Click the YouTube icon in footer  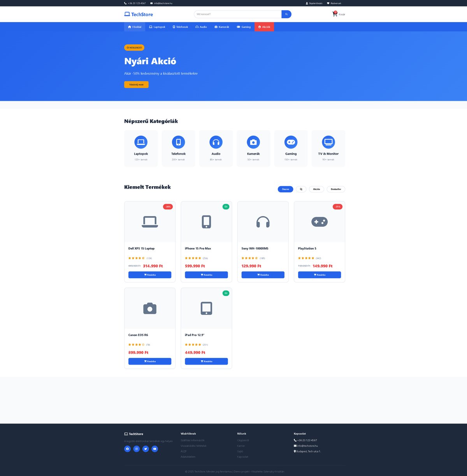154,449
